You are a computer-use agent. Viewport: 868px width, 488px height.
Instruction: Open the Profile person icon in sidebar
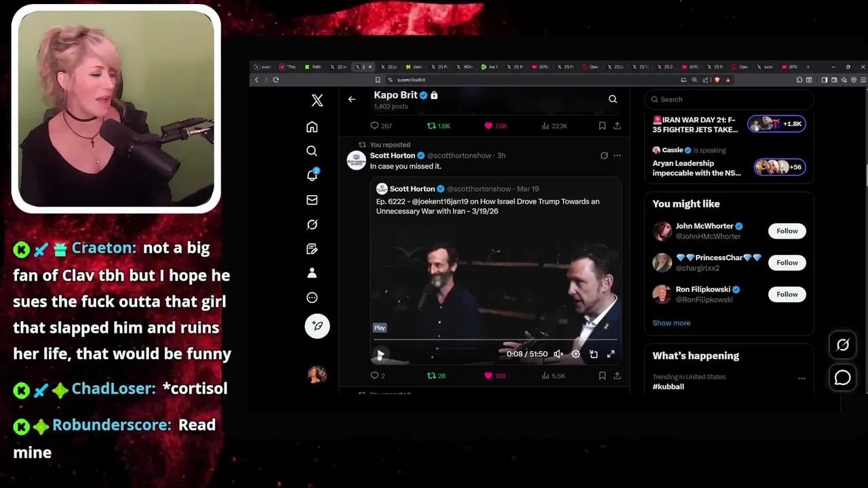click(312, 273)
